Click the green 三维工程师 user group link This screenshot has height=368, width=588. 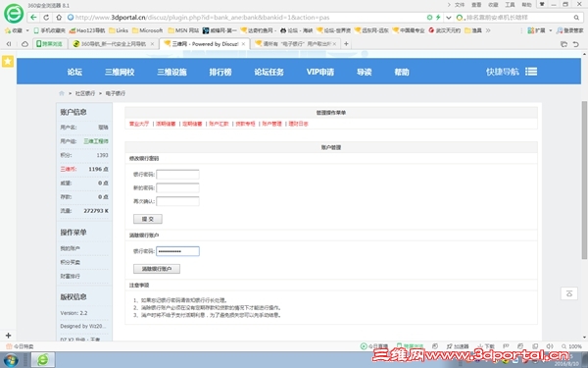click(x=96, y=141)
